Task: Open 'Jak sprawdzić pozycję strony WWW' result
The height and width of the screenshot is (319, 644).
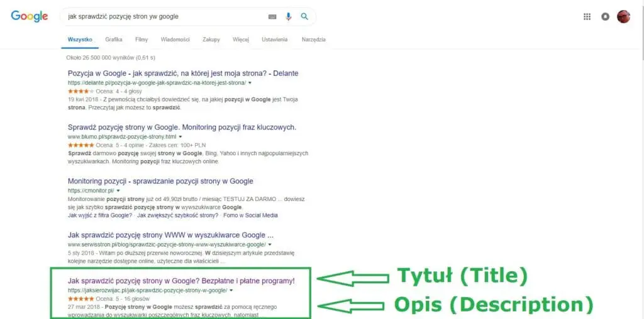Action: click(171, 235)
